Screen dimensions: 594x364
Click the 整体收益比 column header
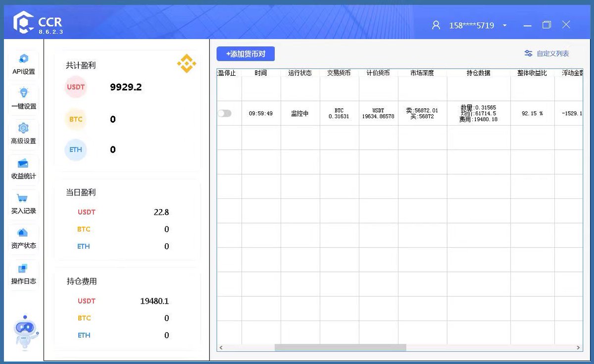click(x=532, y=73)
